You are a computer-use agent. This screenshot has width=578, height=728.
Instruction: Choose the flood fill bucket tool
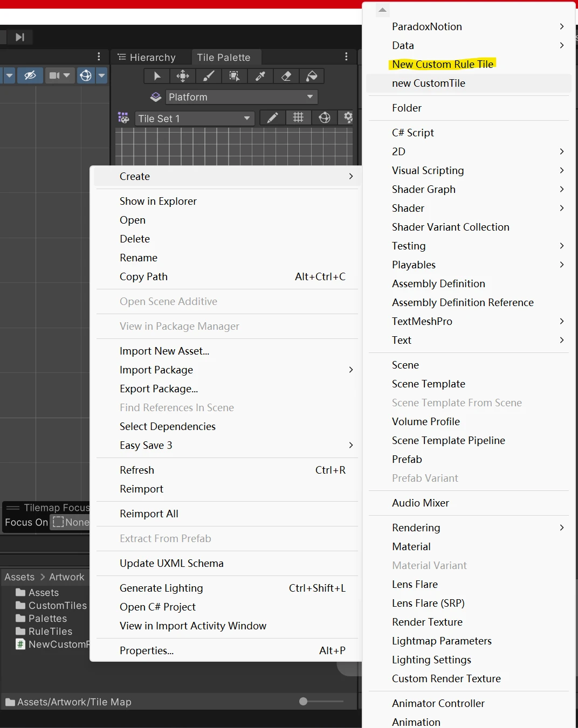point(312,76)
